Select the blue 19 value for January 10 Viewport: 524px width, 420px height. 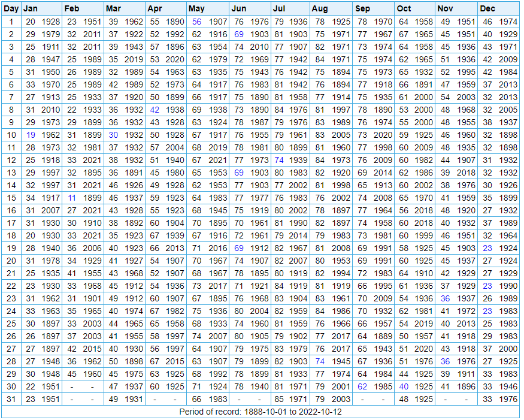31,135
